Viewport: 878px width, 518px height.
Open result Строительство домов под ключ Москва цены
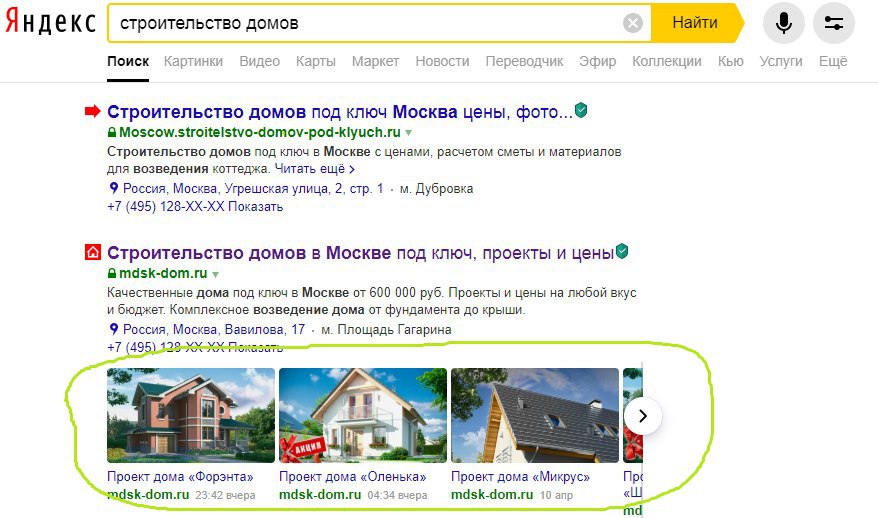(x=340, y=112)
